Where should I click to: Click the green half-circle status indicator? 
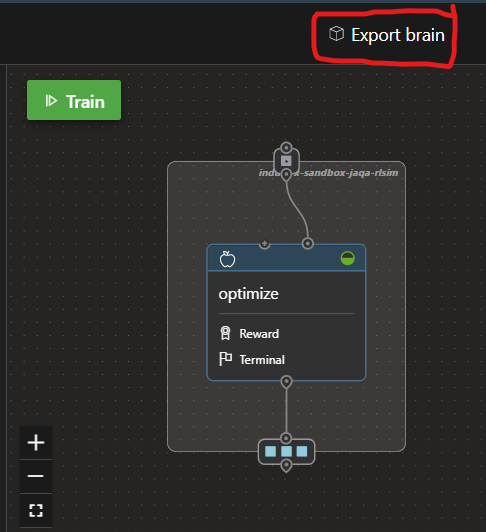pyautogui.click(x=348, y=259)
